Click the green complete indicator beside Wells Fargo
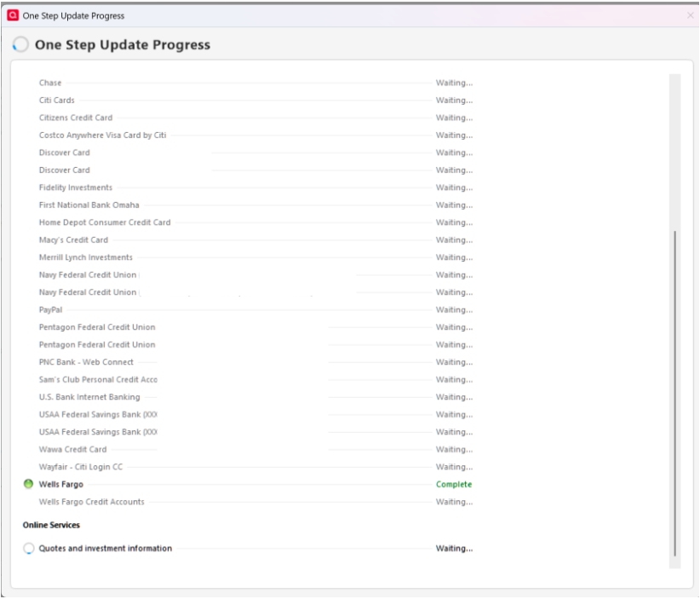This screenshot has width=700, height=599. [x=28, y=484]
